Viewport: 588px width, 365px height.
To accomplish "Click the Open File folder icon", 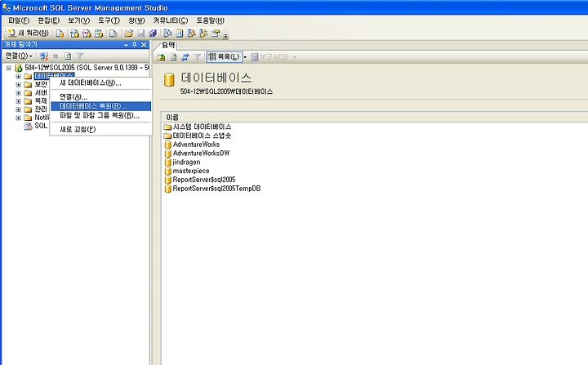I will click(x=129, y=33).
